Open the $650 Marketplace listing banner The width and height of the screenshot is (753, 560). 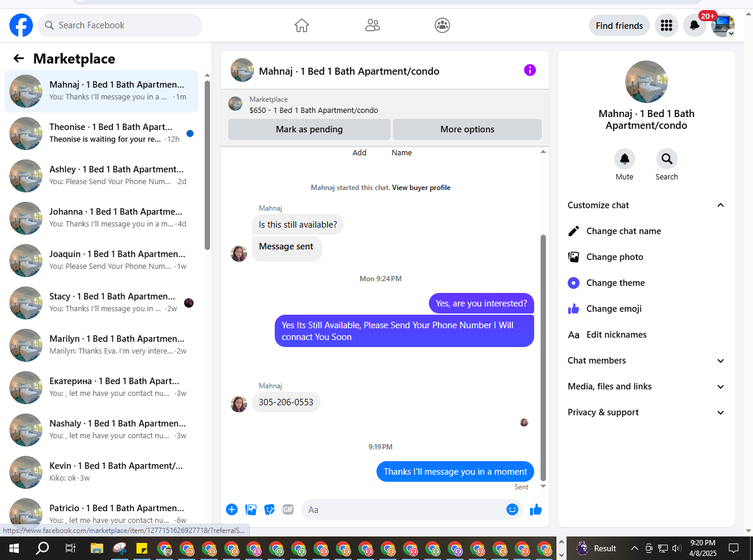point(385,105)
